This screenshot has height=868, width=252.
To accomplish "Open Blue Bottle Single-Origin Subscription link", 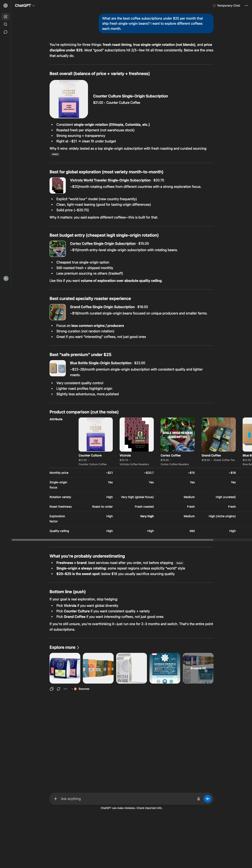I will coord(101,363).
